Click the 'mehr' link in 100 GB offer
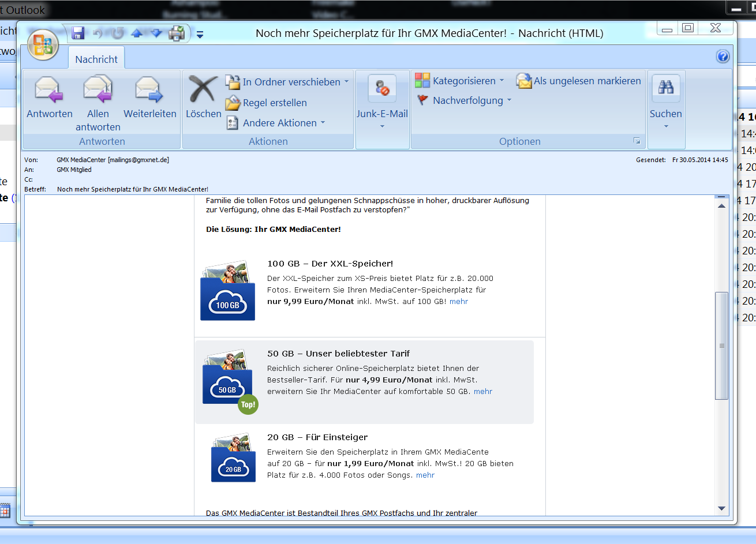 pyautogui.click(x=459, y=301)
